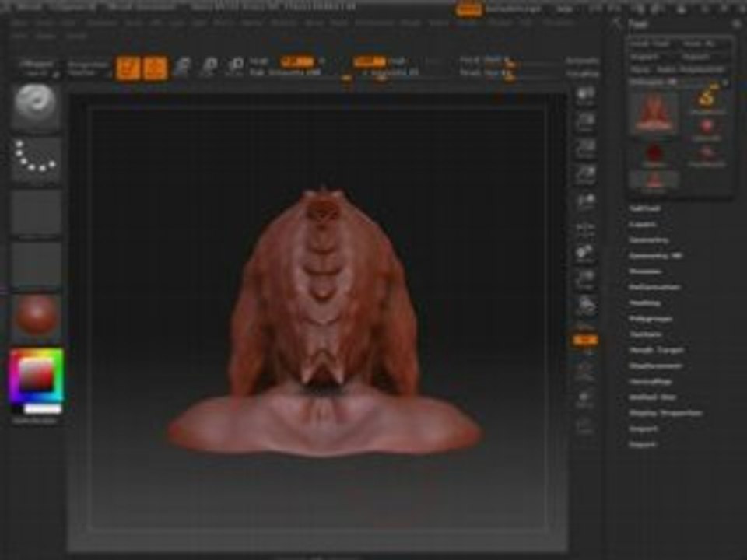Open the empty alpha slot
Image resolution: width=747 pixels, height=560 pixels.
(36, 212)
